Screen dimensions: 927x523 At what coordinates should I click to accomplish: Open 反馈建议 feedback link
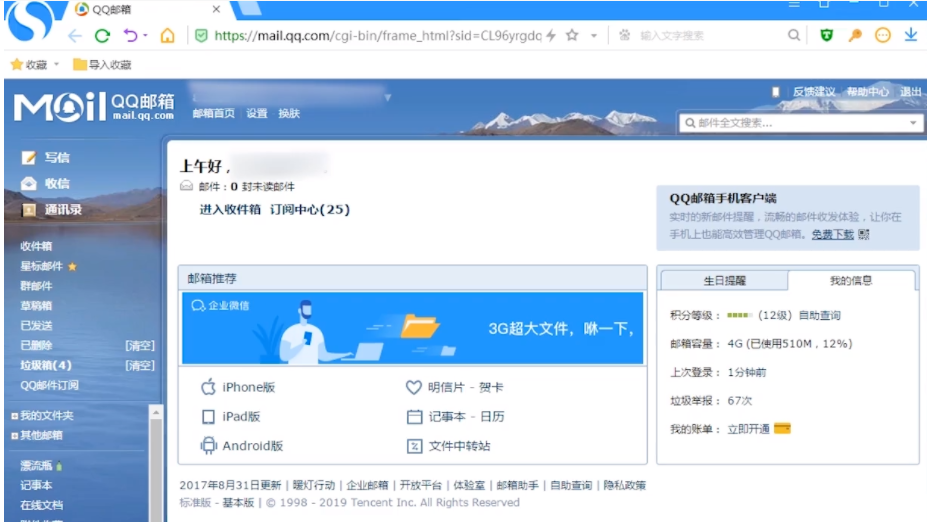pos(814,92)
